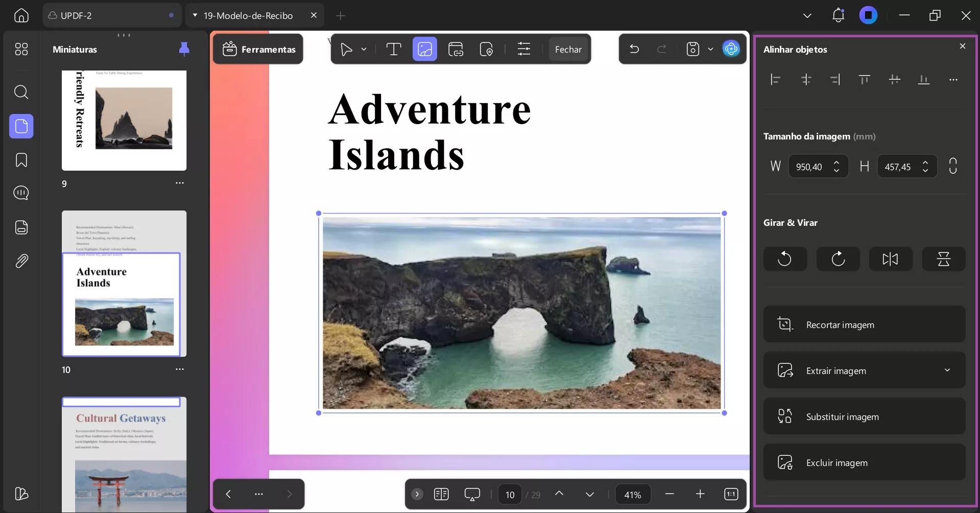Switch to the 19-Modelo-de-Recibo tab
This screenshot has height=513, width=980.
click(248, 15)
